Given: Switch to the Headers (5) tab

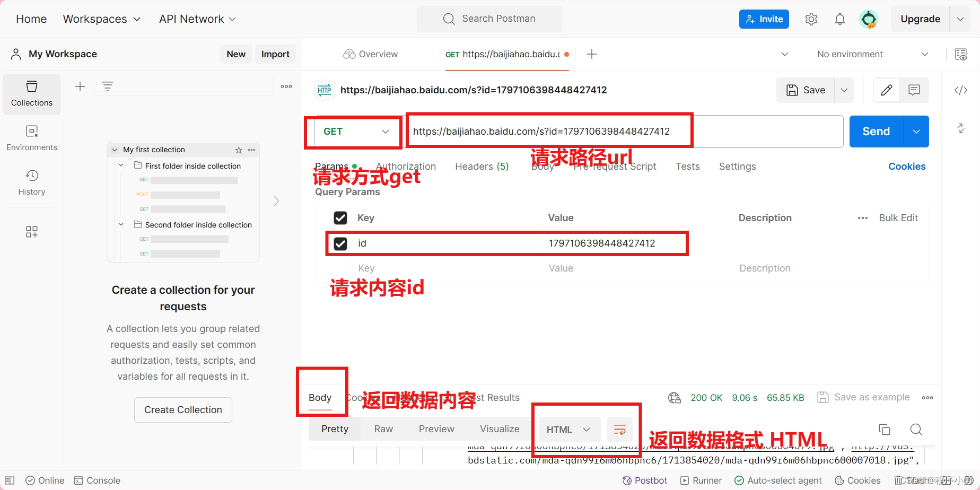Looking at the screenshot, I should (x=482, y=167).
